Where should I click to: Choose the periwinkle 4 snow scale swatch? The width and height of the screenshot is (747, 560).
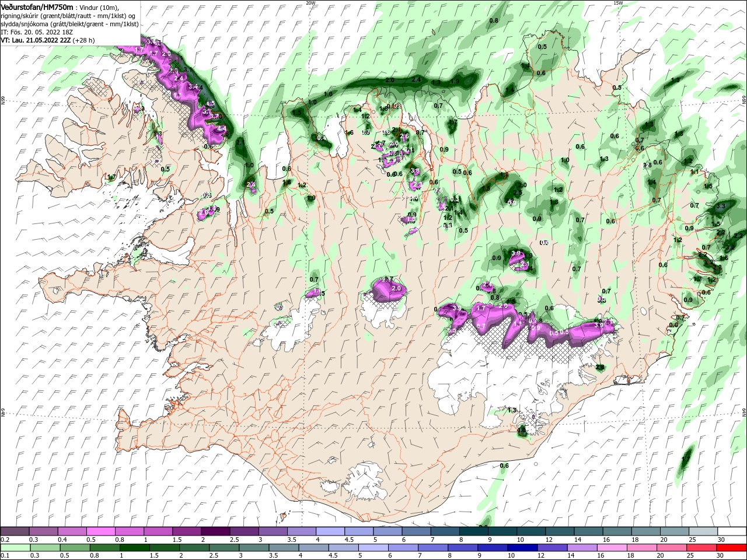331,531
